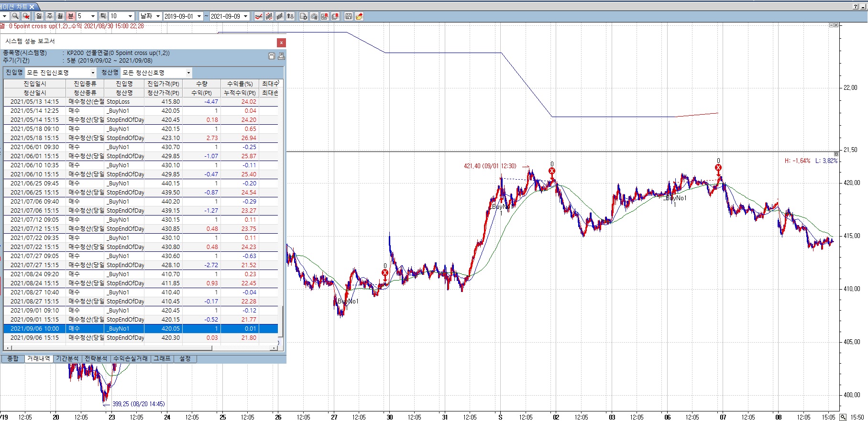Screen dimensions: 868x421
Task: Open the 청산명 exit signal dropdown
Action: click(188, 73)
